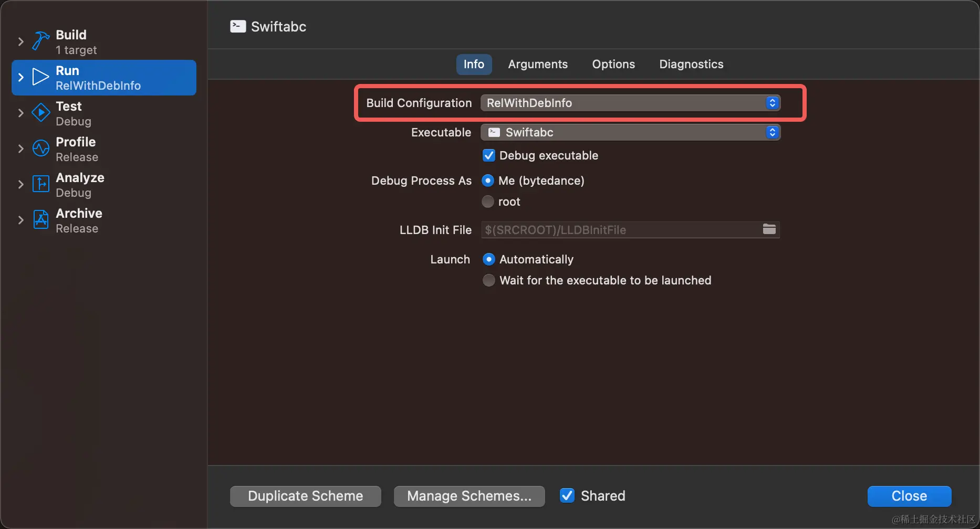Click the Swiftabc terminal icon in header

click(238, 26)
